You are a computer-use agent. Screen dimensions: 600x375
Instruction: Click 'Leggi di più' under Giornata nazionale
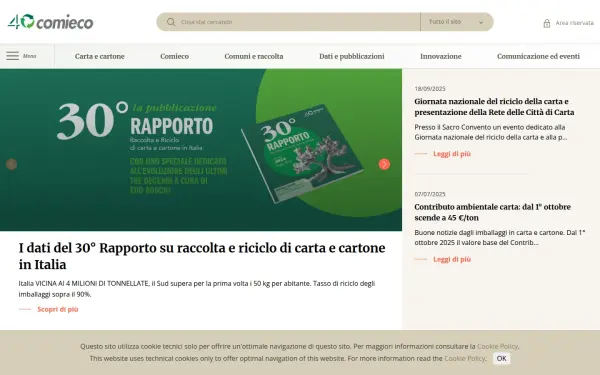[452, 154]
